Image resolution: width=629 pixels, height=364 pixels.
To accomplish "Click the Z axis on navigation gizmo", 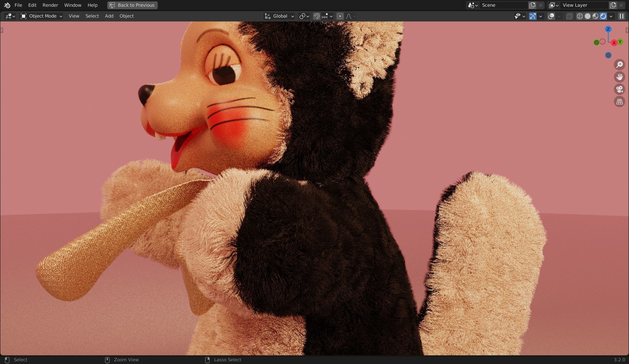I will [608, 29].
